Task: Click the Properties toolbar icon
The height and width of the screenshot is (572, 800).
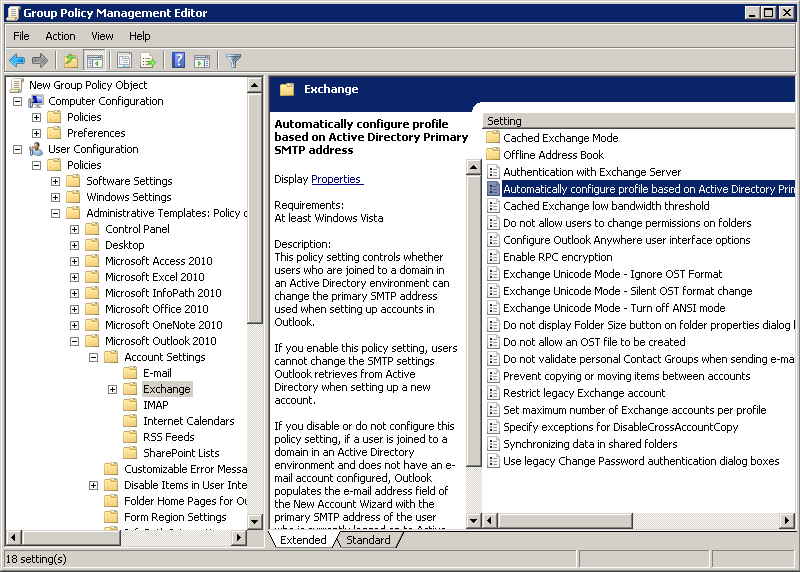Action: coord(124,61)
